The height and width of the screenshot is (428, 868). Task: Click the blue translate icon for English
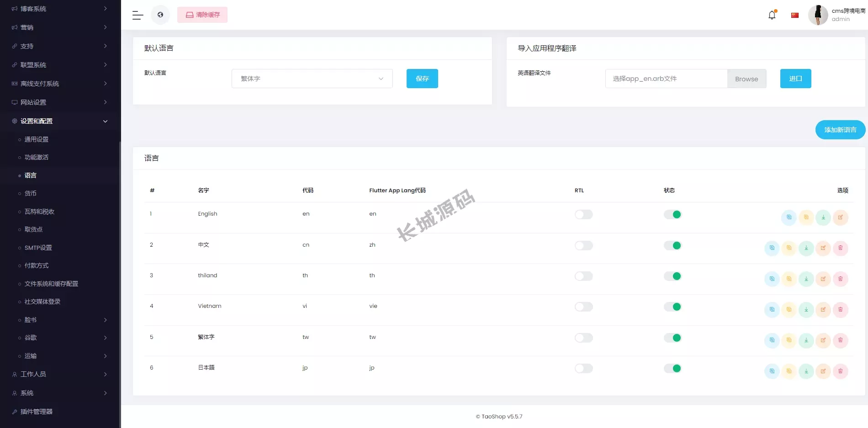coord(789,217)
